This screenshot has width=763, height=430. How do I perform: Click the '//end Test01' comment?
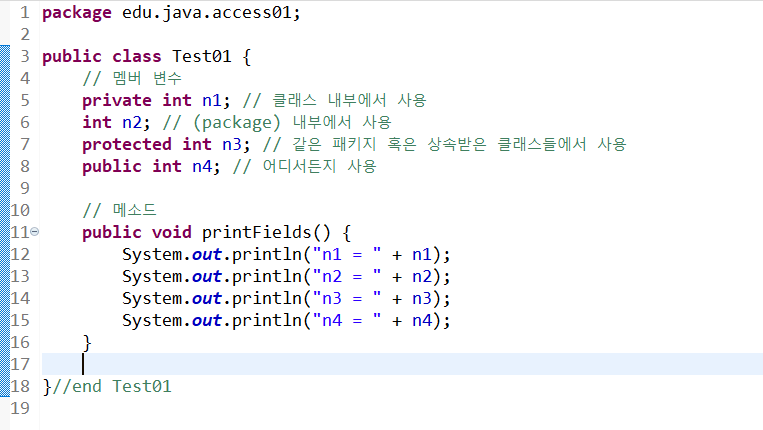click(111, 386)
